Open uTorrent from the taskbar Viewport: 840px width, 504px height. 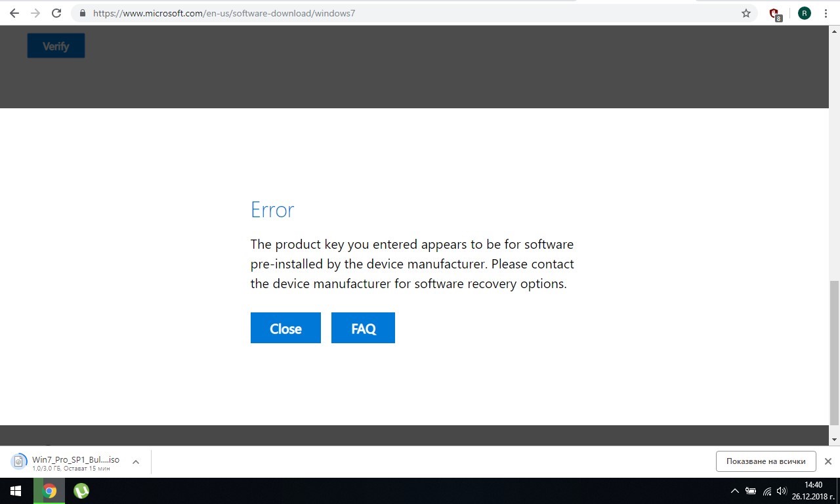click(x=81, y=491)
